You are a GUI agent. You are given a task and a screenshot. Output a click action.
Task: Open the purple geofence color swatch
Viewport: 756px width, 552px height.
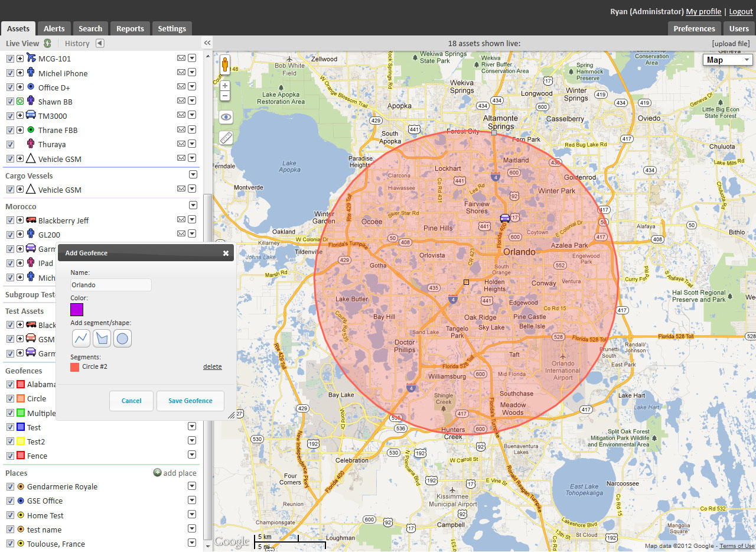click(76, 309)
